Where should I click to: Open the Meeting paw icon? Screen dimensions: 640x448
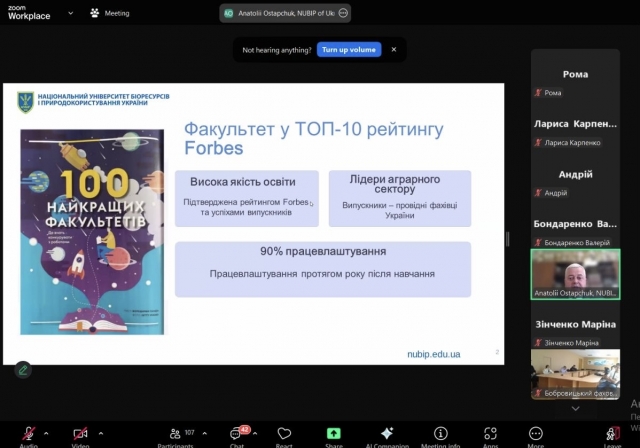[x=95, y=13]
